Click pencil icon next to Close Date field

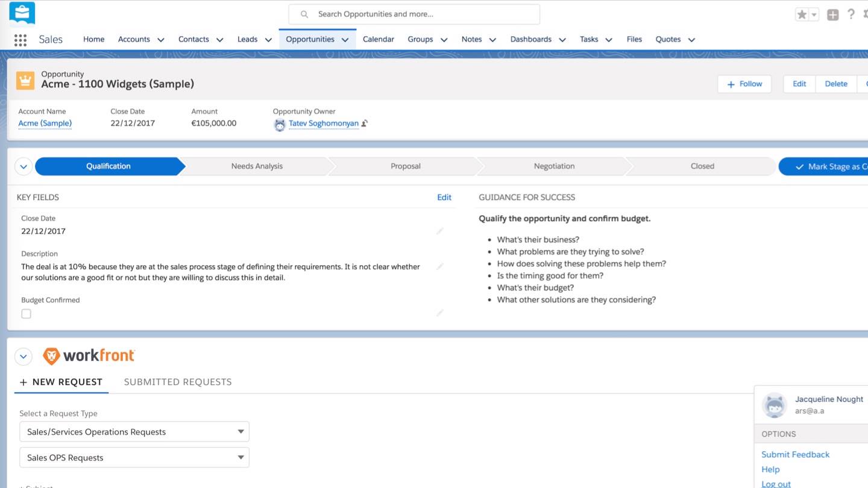coord(440,231)
